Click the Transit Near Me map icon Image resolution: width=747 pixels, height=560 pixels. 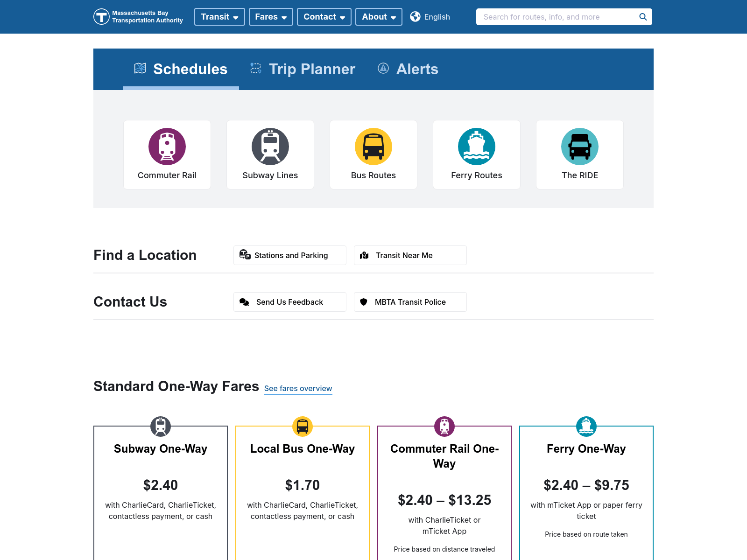(365, 255)
